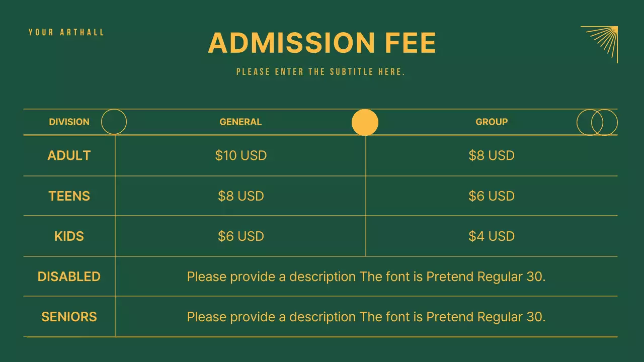Screen dimensions: 644x362
Task: Select the $4 USD kids group price
Action: [492, 236]
